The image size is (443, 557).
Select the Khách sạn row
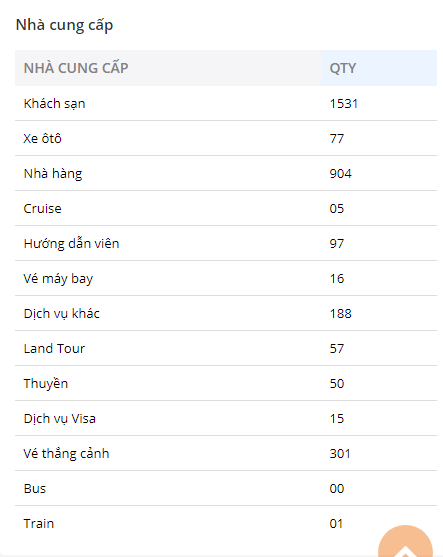click(x=226, y=103)
